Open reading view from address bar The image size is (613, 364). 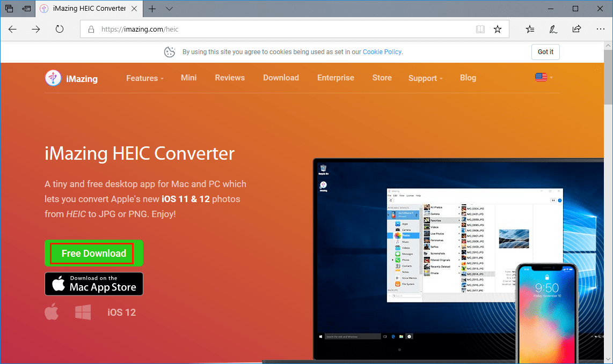click(480, 29)
